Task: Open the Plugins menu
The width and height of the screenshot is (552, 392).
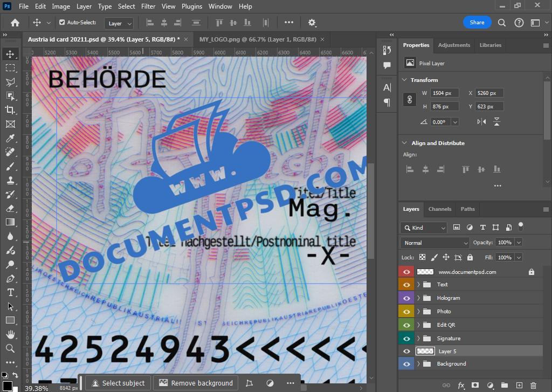Action: pos(192,6)
